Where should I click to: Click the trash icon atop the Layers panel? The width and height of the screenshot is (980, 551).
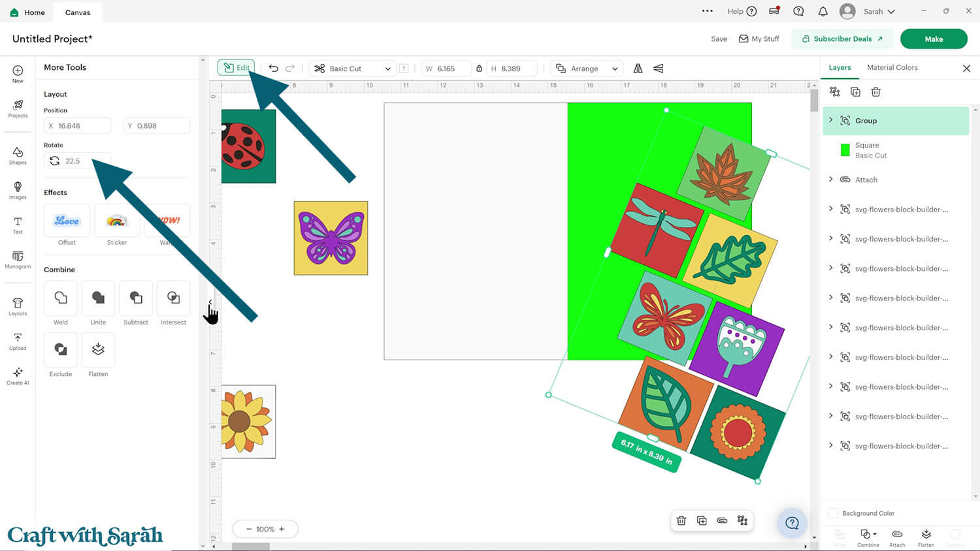(x=876, y=92)
